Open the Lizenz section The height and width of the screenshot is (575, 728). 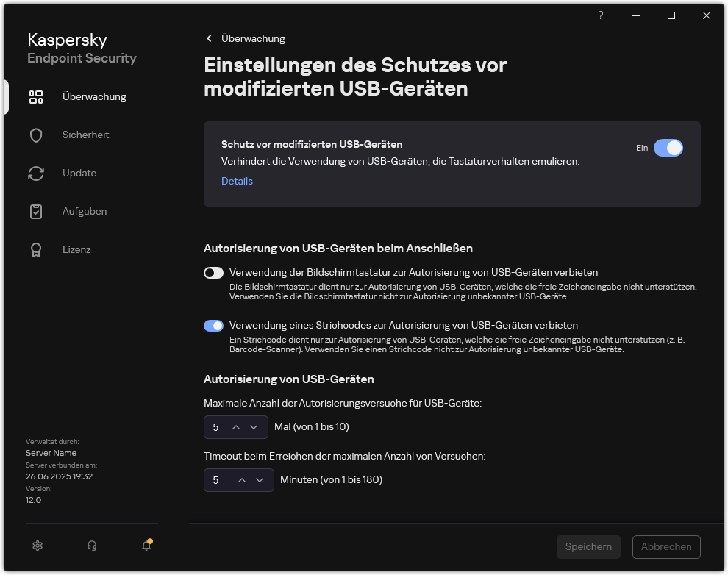tap(76, 249)
